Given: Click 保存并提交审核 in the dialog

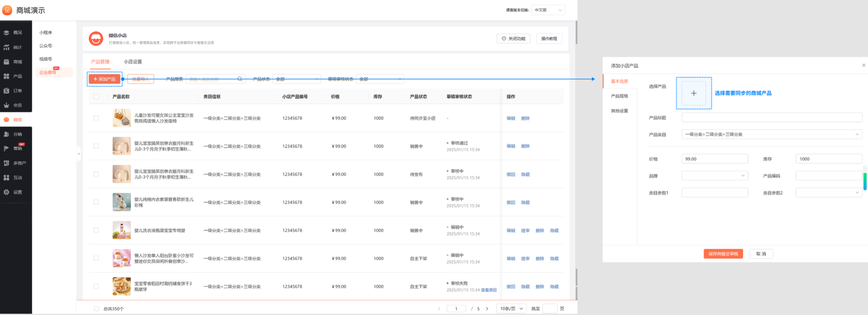Looking at the screenshot, I should tap(723, 254).
